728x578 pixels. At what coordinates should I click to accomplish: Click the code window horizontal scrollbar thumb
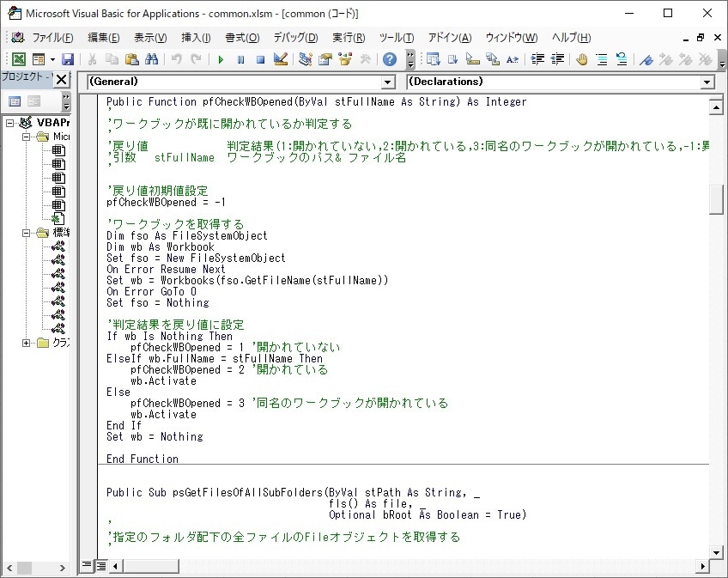pyautogui.click(x=151, y=566)
